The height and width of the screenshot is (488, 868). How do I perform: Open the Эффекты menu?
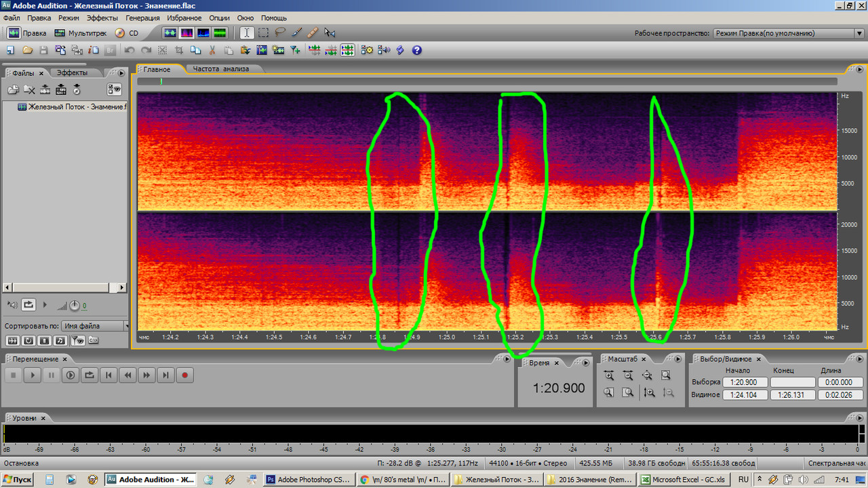102,18
